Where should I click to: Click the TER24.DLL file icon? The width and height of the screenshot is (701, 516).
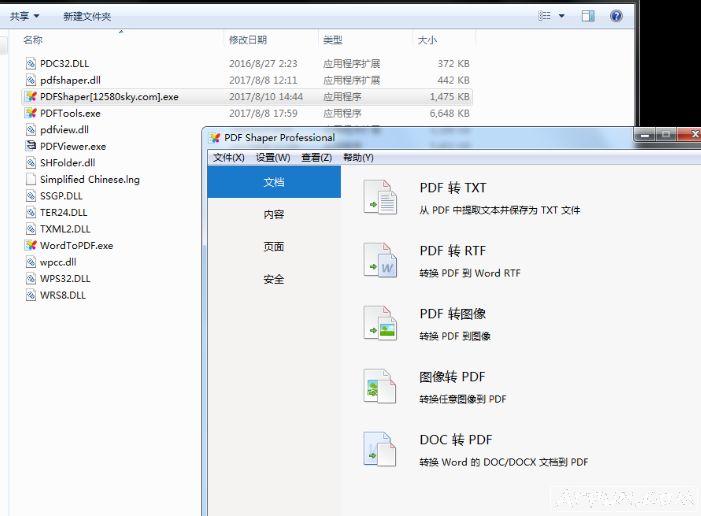click(x=31, y=212)
